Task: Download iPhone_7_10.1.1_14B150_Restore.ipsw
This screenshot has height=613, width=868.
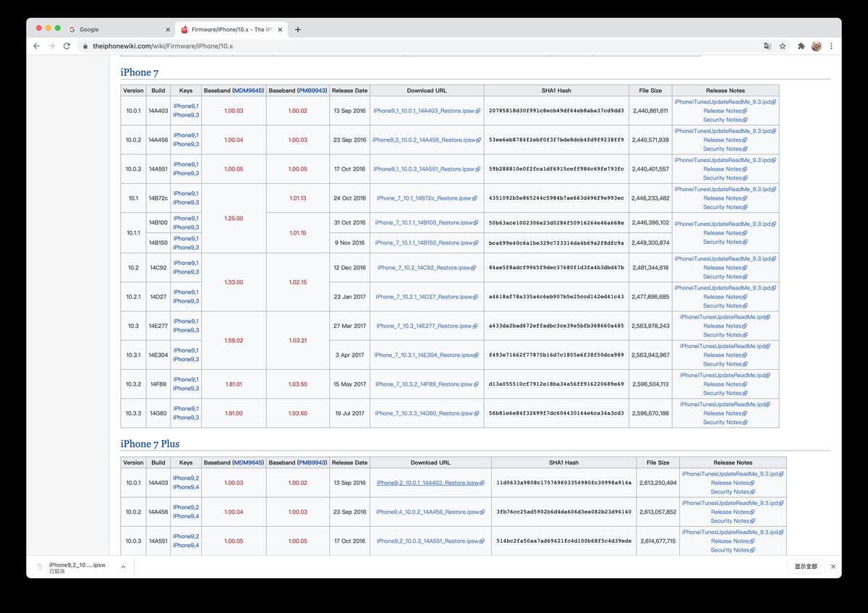Action: coord(427,242)
